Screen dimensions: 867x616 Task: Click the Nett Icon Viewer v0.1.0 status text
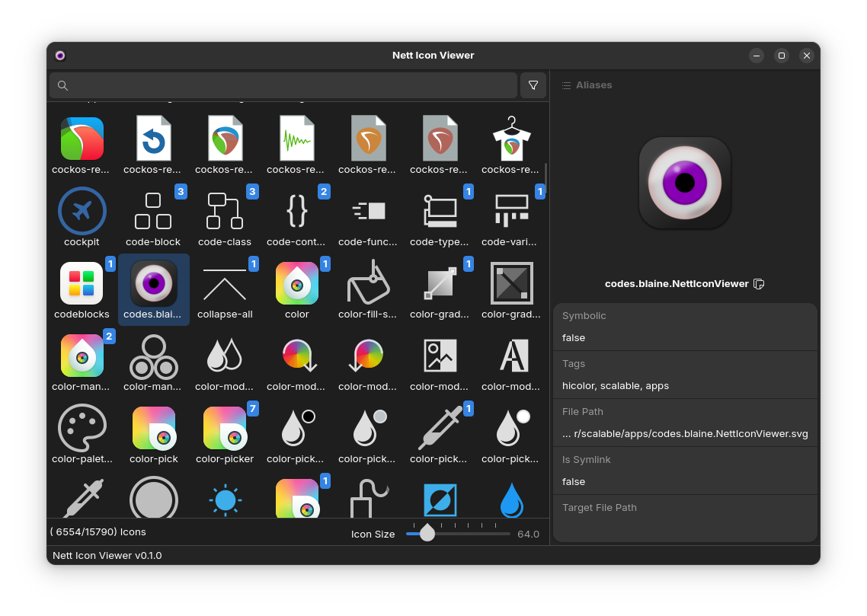[107, 556]
